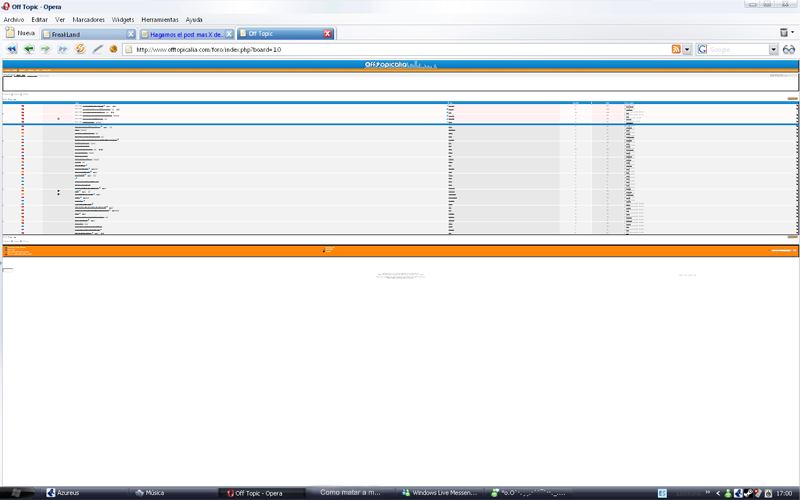Reload the page with the orange Reload icon
The height and width of the screenshot is (500, 800).
[80, 49]
